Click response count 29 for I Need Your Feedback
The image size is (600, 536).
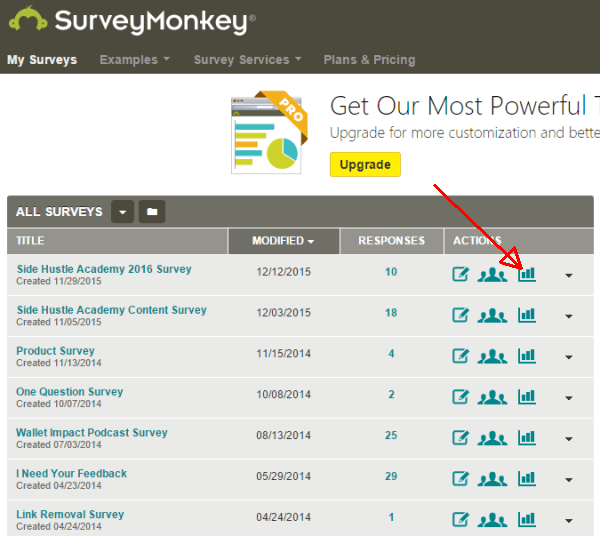(391, 477)
